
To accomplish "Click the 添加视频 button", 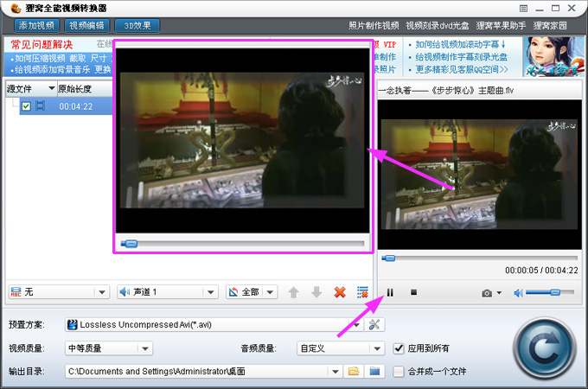I will pos(36,25).
